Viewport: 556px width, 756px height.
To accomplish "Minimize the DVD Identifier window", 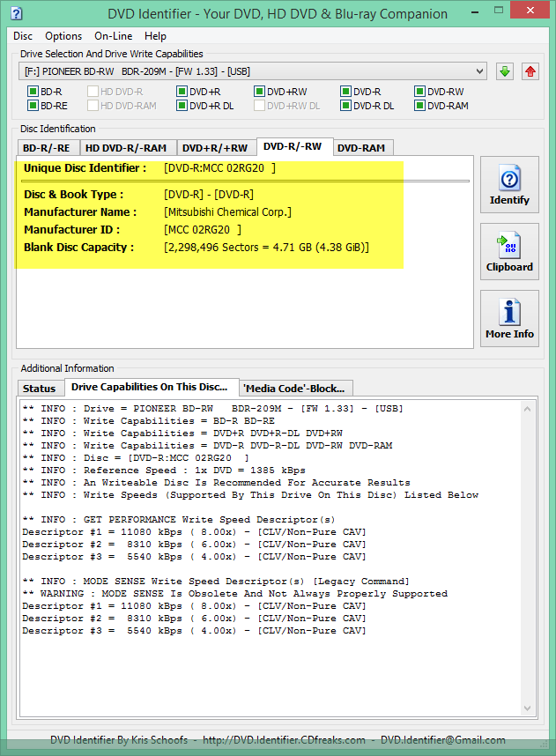I will pos(475,11).
